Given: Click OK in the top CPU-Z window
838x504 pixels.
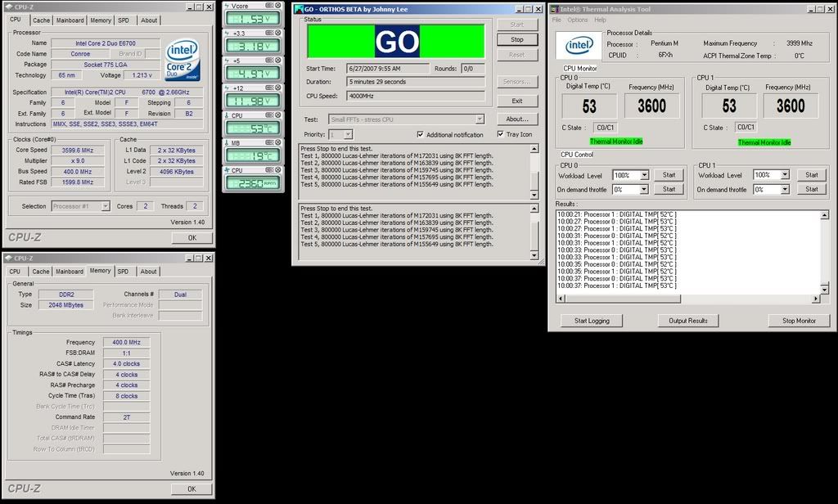Looking at the screenshot, I should click(x=192, y=238).
